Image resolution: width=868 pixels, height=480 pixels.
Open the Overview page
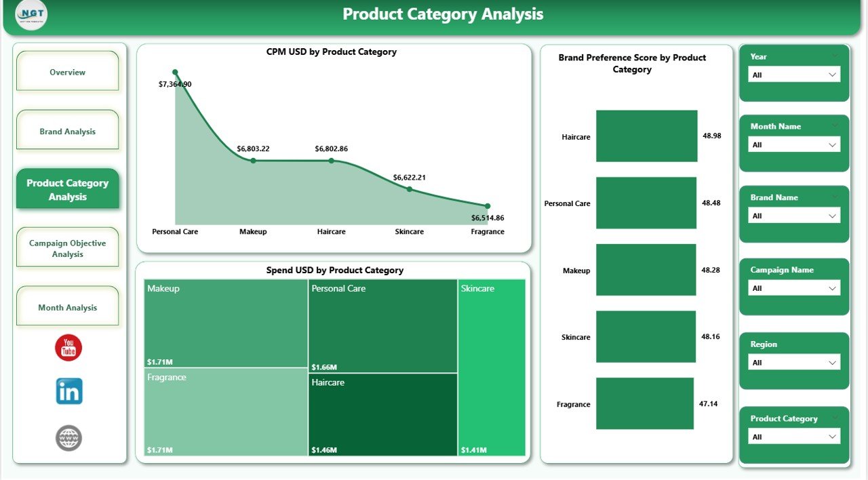click(x=68, y=72)
